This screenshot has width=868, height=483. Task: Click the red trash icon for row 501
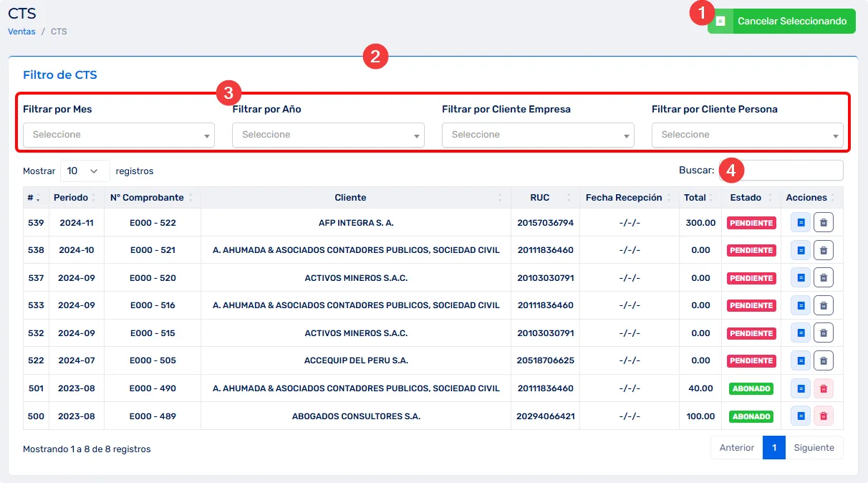(x=824, y=388)
